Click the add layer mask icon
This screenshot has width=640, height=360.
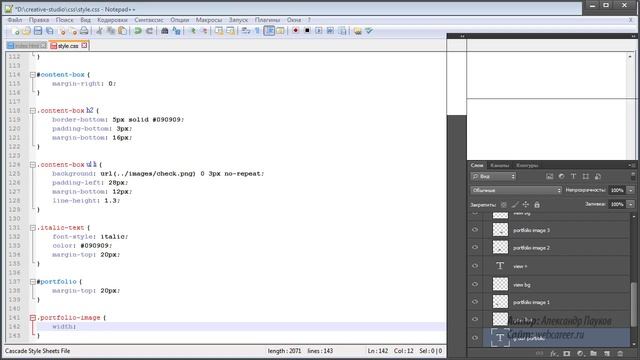[x=567, y=353]
